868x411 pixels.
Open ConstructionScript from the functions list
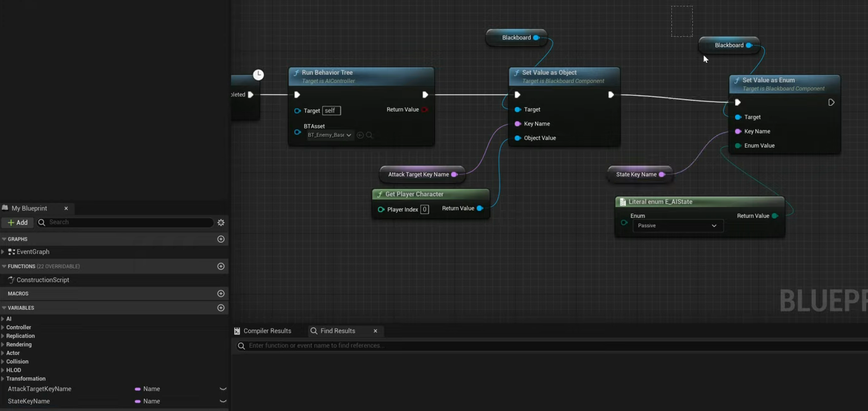coord(42,280)
